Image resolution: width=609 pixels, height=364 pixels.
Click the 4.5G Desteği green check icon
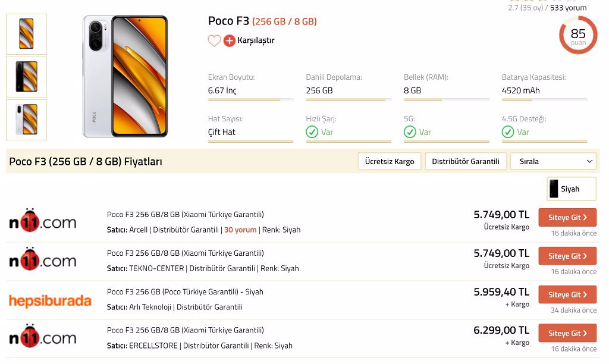click(x=508, y=132)
